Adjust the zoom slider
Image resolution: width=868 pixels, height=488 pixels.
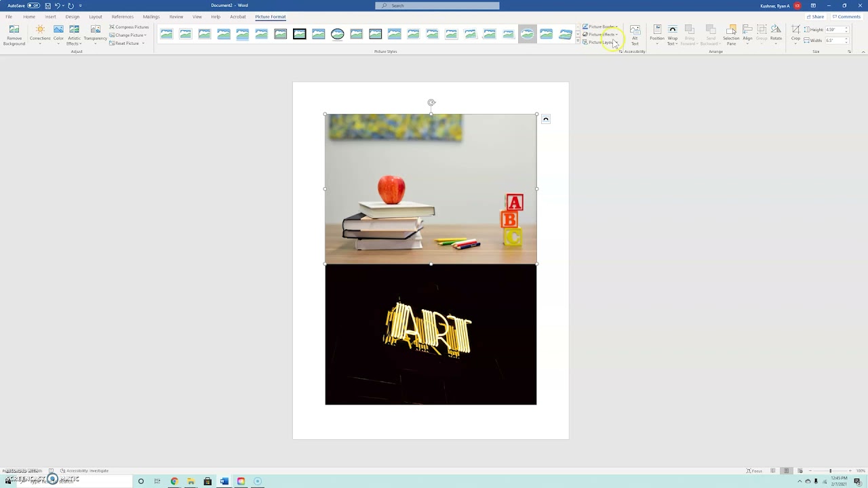click(830, 470)
